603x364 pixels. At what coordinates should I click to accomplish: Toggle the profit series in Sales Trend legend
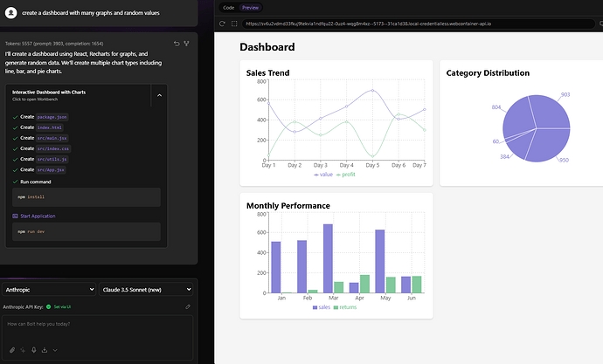click(x=345, y=175)
